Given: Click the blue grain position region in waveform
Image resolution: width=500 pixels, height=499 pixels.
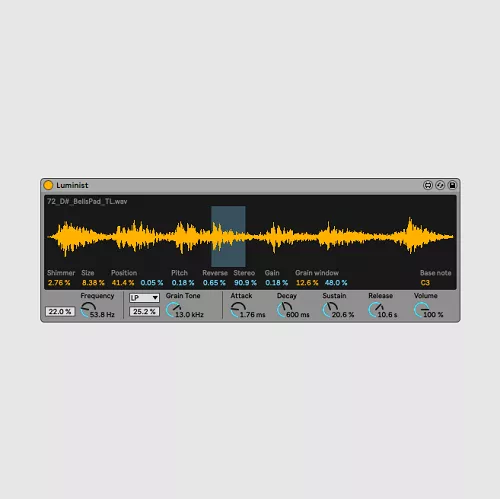Looking at the screenshot, I should click(x=228, y=236).
